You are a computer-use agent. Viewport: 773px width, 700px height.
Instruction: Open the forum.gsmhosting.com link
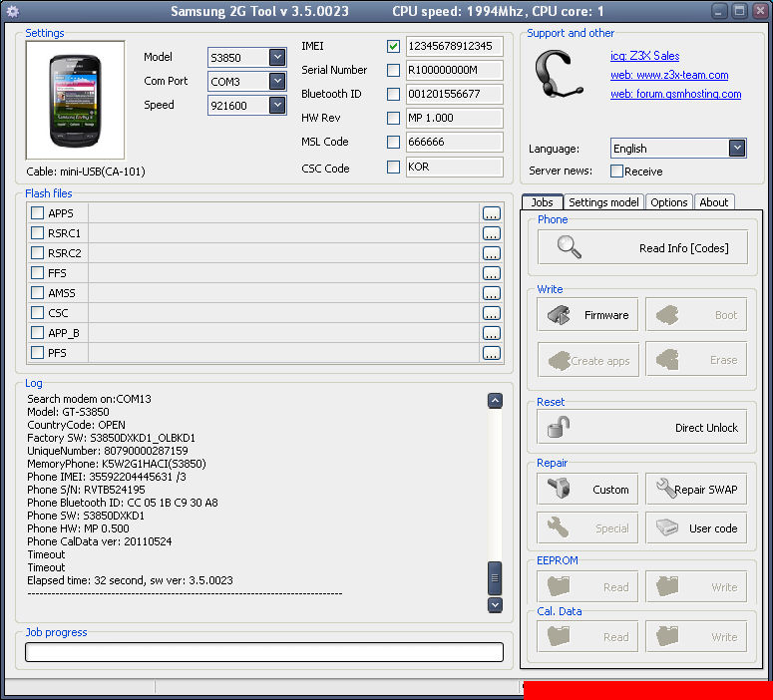pos(675,94)
